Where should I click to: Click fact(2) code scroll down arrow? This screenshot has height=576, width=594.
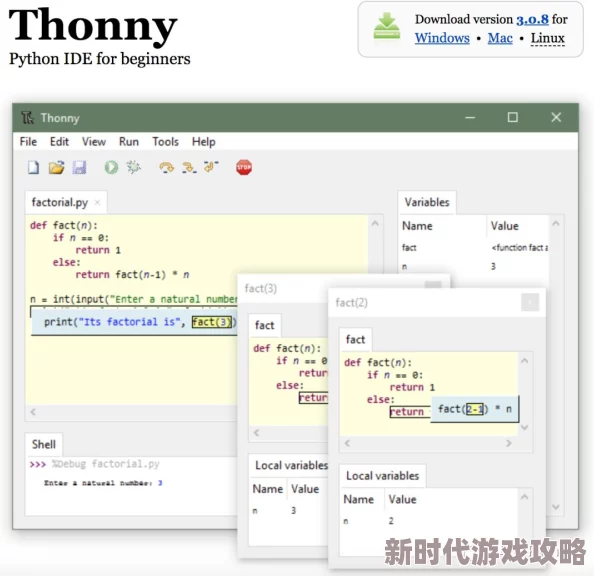click(524, 427)
